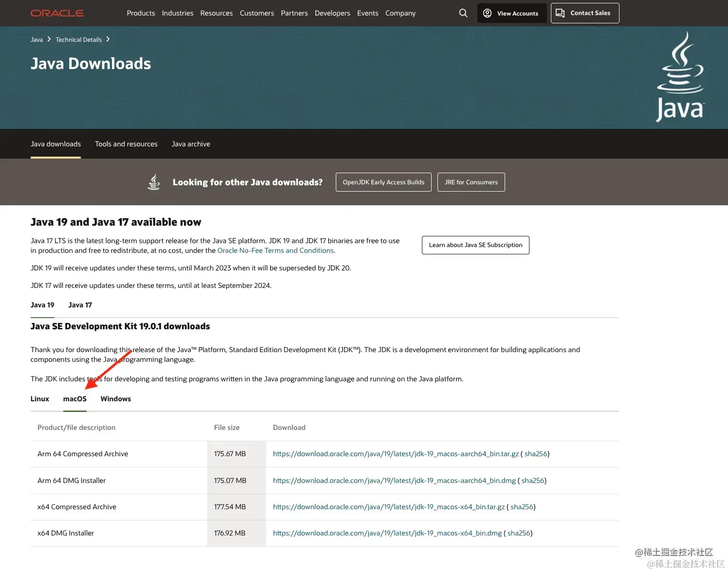Open sha256 for x64 dmg
728x572 pixels.
(519, 533)
